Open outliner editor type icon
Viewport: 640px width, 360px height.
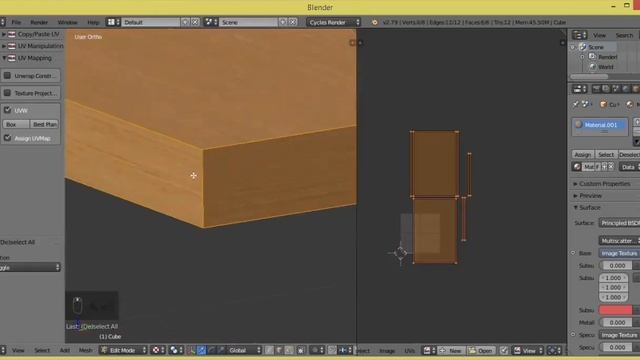coord(579,35)
